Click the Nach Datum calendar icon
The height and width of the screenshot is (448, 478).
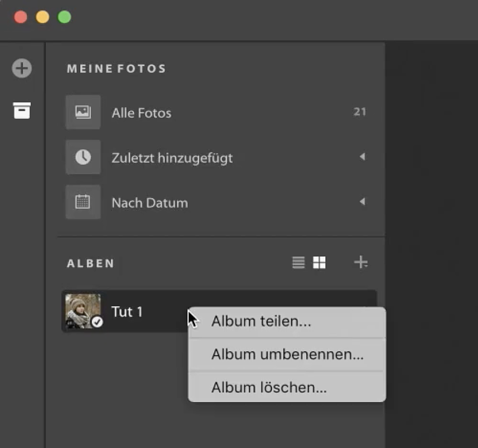[x=83, y=202]
